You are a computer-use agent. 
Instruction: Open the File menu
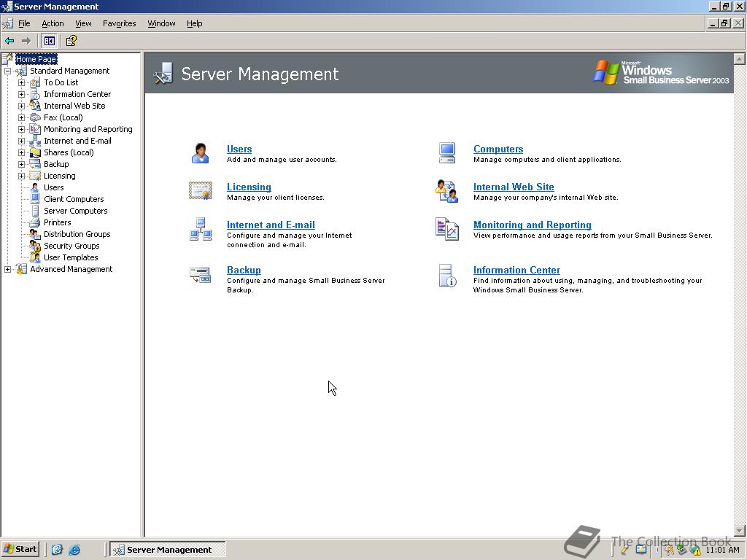[24, 23]
